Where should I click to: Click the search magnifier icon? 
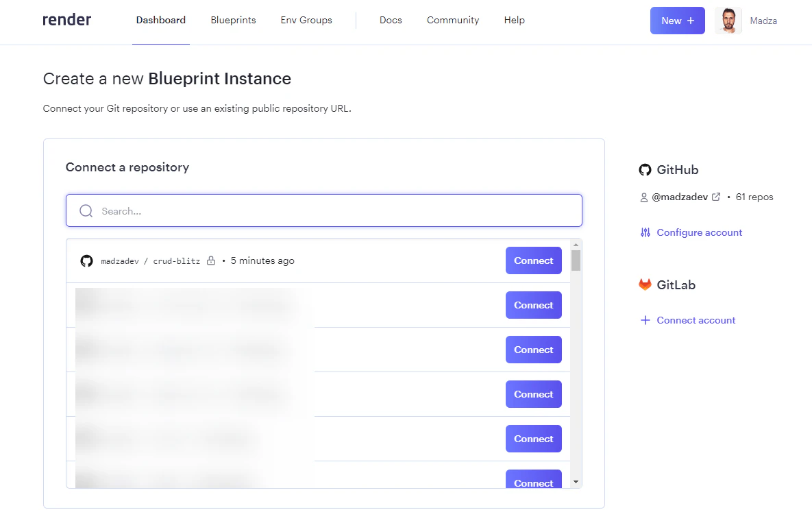click(85, 210)
